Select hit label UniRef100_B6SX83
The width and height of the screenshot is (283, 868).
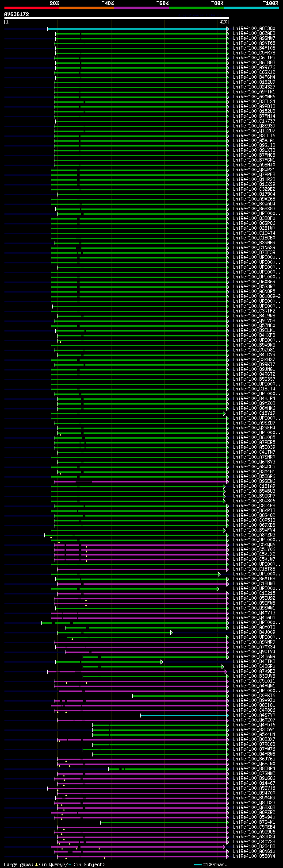(254, 209)
